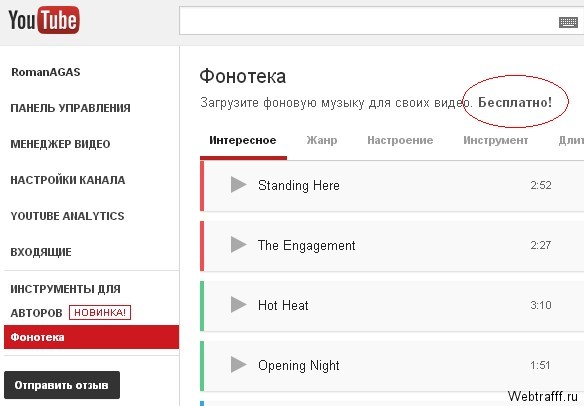Open the Настроение tab
Screen dimensions: 584x406
click(400, 140)
